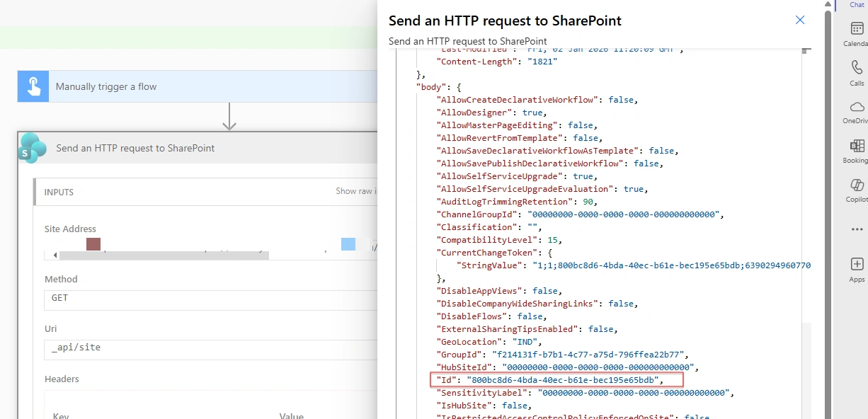Show more apps ellipsis in sidebar

coord(857,229)
